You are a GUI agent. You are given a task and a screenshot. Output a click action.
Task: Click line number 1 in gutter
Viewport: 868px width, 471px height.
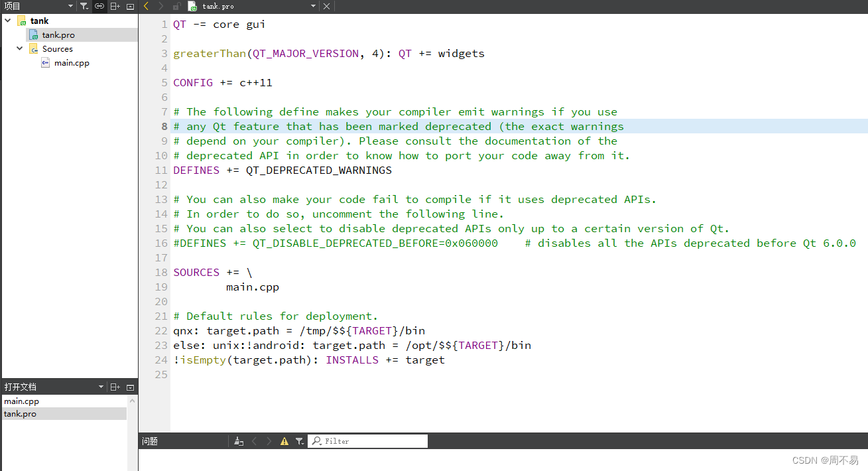coord(164,24)
